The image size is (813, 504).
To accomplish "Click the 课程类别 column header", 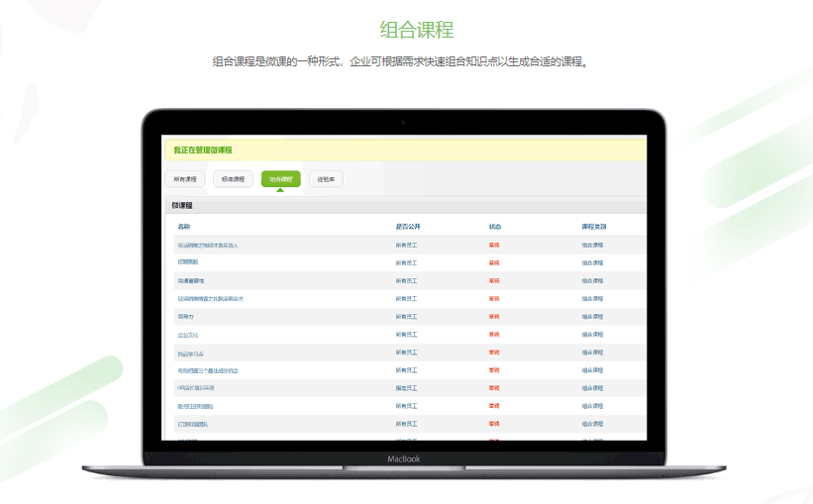I will click(x=594, y=227).
